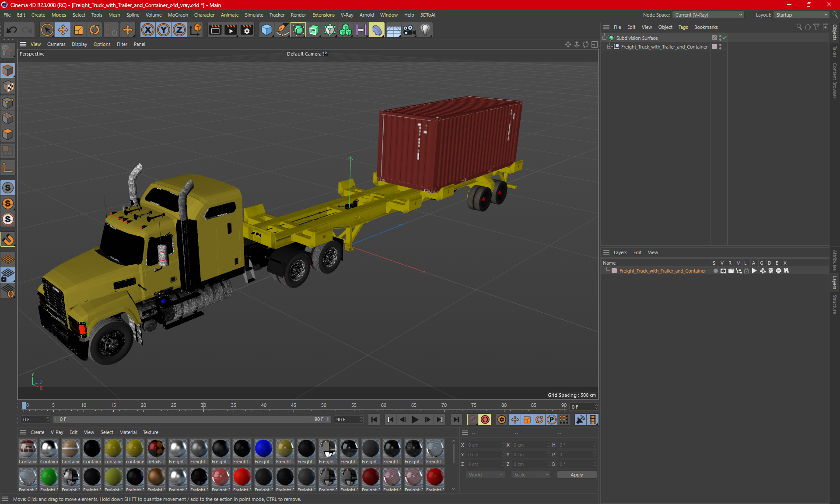Click Play button in timeline
840x504 pixels.
(415, 420)
